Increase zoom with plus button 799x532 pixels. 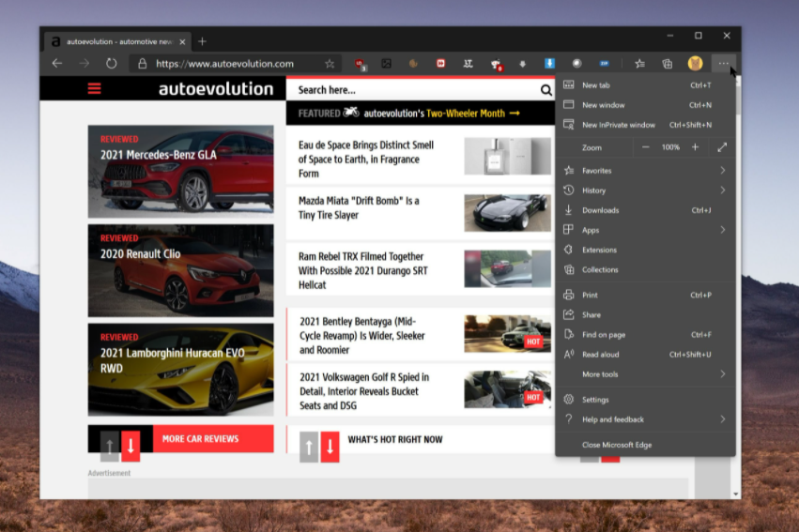point(695,147)
